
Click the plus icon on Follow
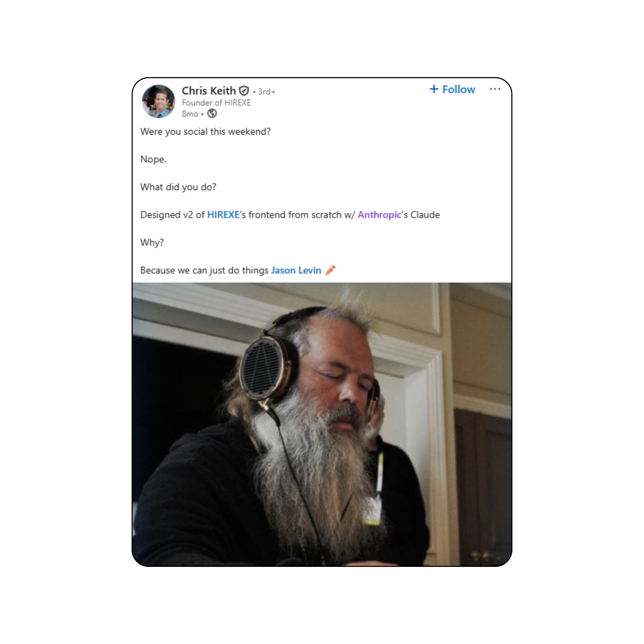pyautogui.click(x=434, y=89)
